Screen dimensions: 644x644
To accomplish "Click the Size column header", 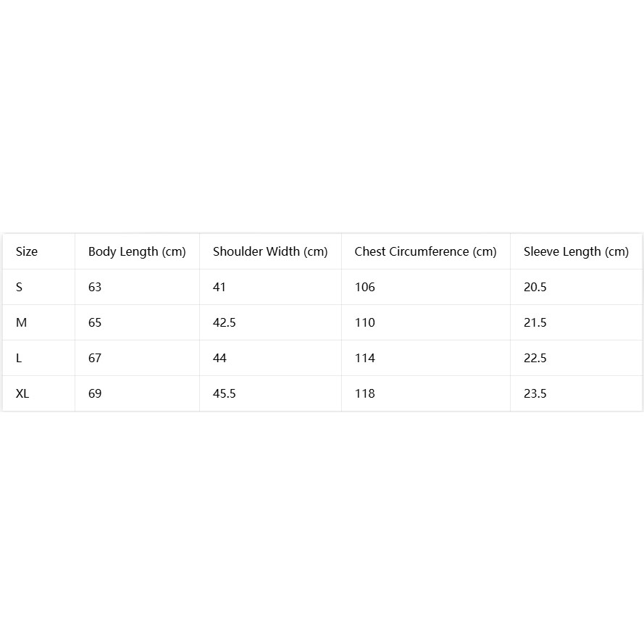I will coord(27,251).
